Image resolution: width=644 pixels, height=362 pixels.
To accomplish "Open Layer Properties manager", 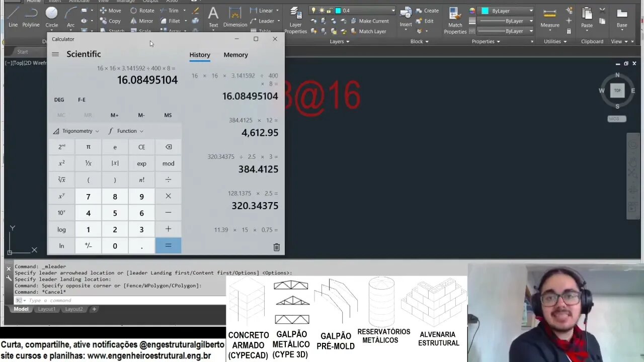I will tap(296, 21).
